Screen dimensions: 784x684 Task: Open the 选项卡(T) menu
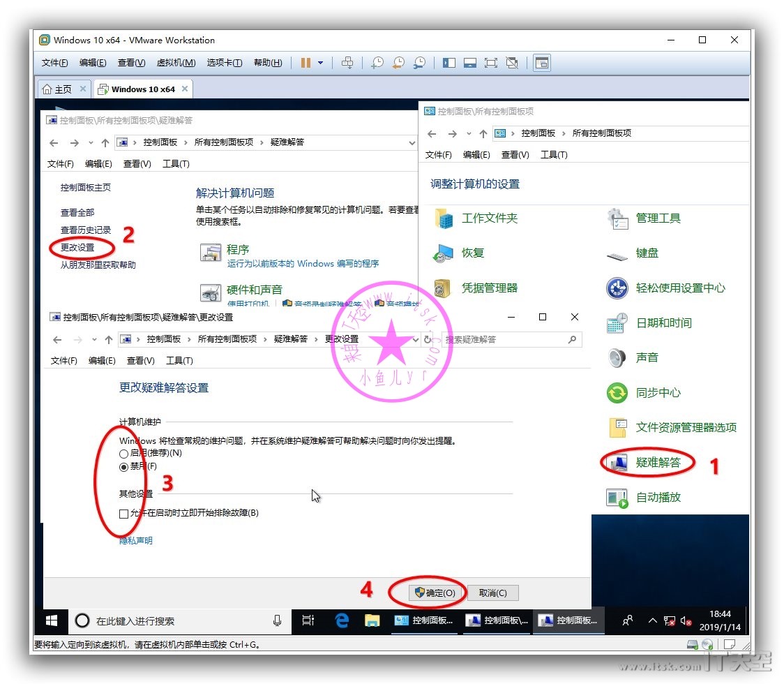(x=225, y=63)
